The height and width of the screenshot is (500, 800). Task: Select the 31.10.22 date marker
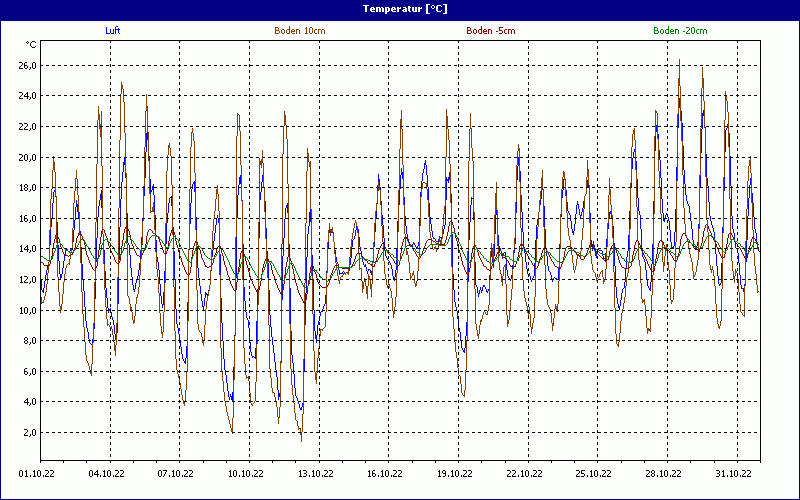coord(733,475)
